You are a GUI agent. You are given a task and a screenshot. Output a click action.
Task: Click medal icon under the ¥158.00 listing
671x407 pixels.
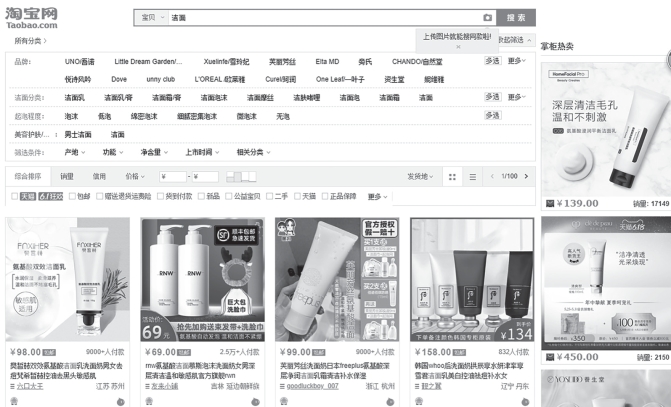click(419, 401)
